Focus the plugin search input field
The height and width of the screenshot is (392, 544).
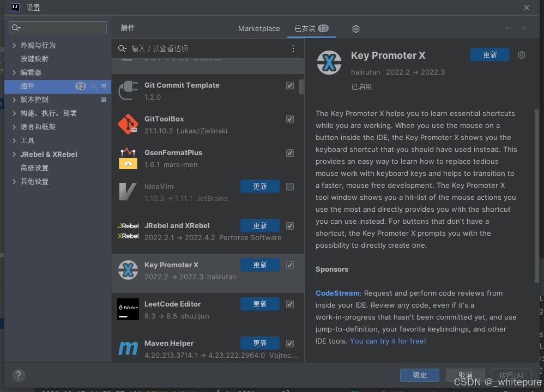tap(208, 48)
